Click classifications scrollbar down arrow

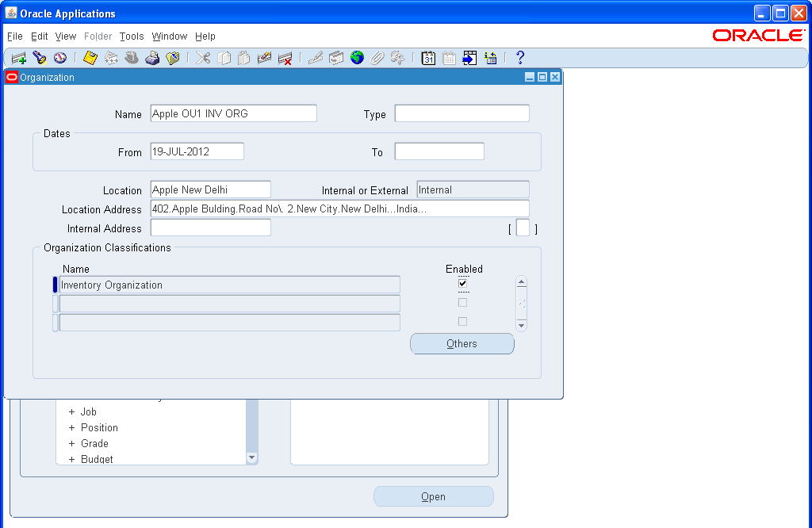coord(522,326)
